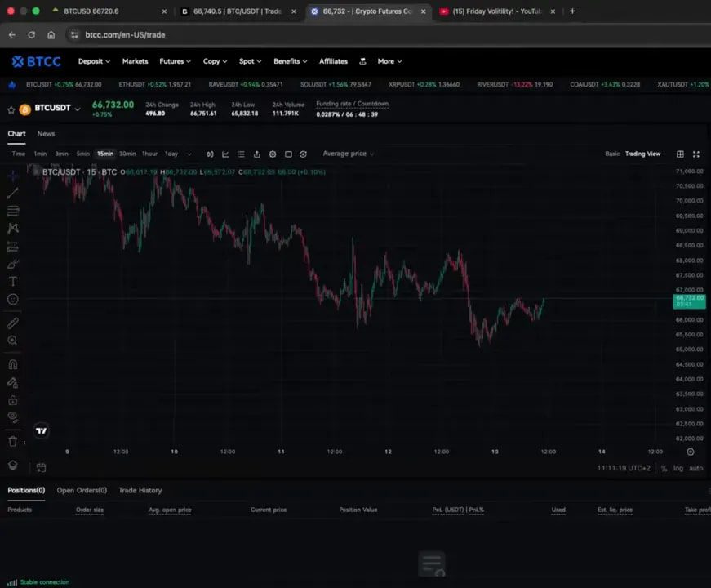The width and height of the screenshot is (711, 588).
Task: Open the Markets page
Action: (136, 61)
